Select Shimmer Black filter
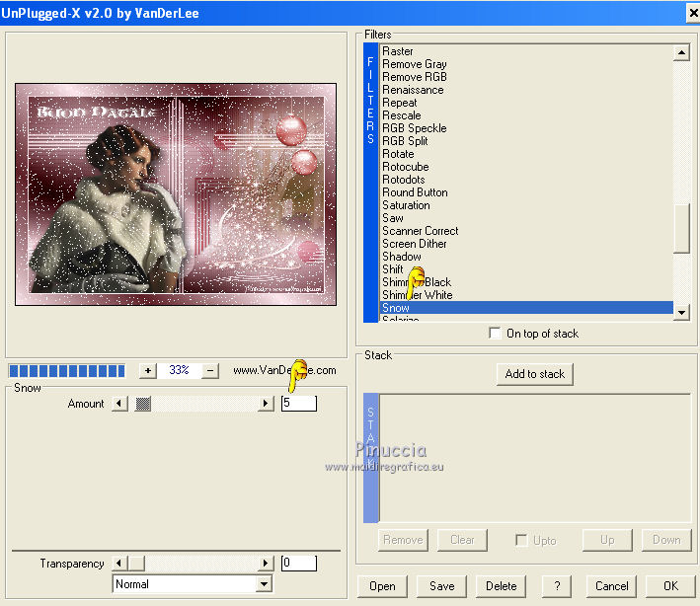This screenshot has height=606, width=700. [526, 282]
